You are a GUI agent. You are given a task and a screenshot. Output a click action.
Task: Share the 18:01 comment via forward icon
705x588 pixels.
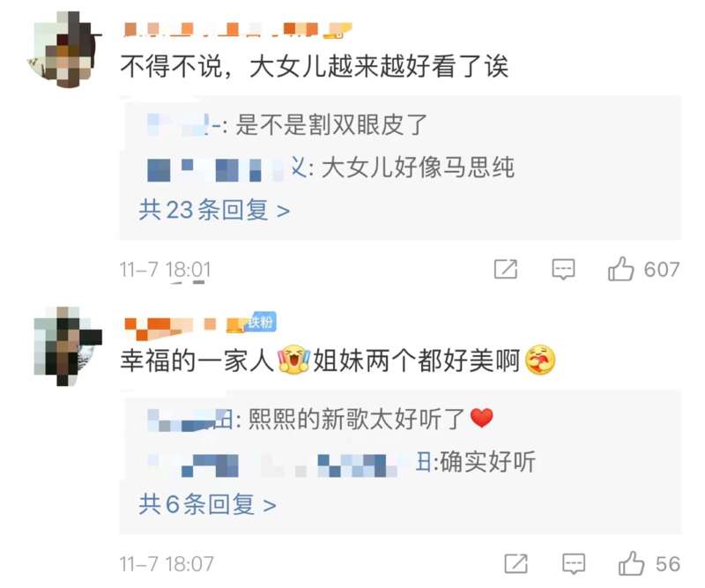point(505,269)
